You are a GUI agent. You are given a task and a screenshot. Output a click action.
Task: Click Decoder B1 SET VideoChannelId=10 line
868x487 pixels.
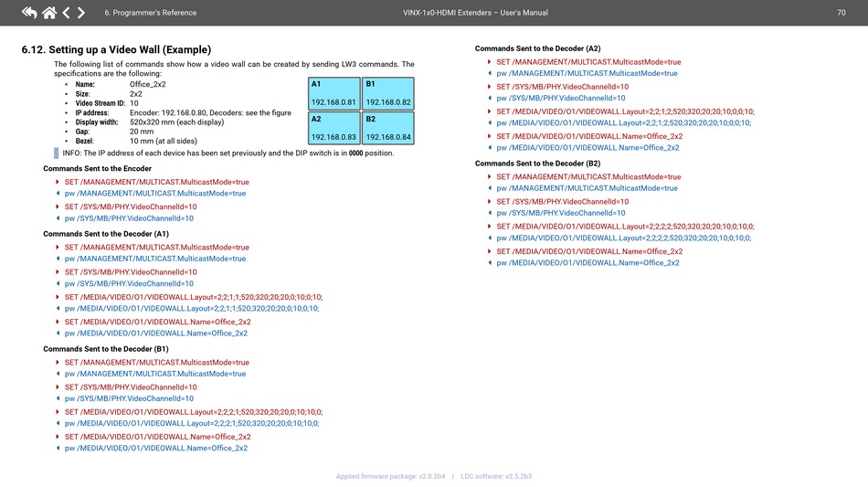click(x=131, y=387)
